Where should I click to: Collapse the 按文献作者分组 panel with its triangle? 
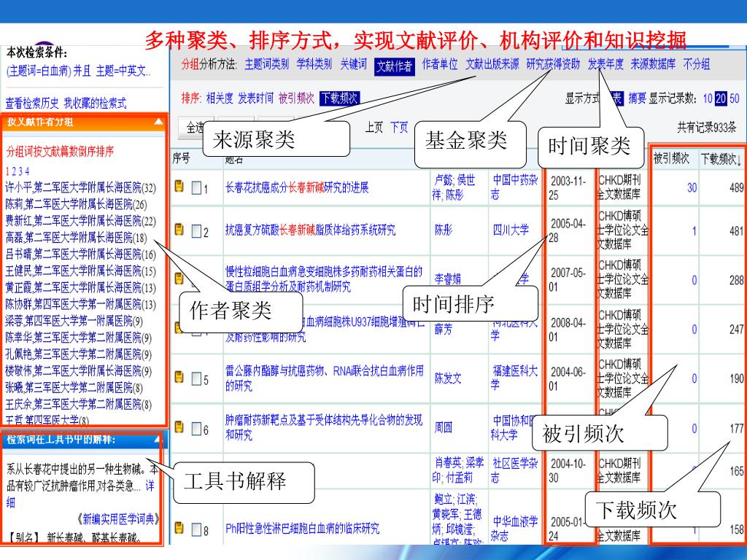point(158,122)
